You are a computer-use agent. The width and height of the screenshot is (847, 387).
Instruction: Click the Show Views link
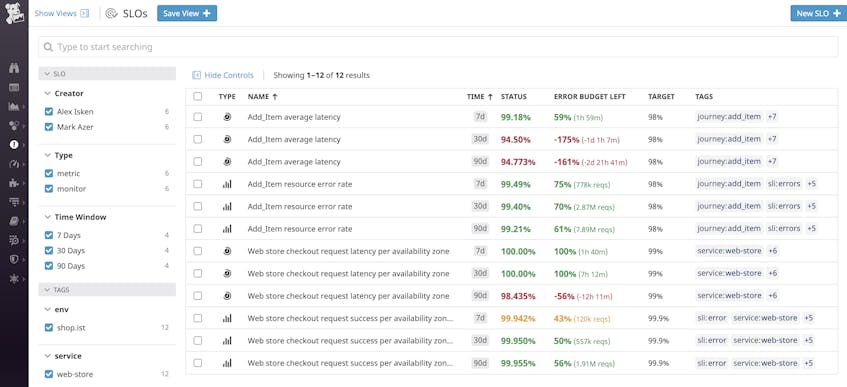61,14
